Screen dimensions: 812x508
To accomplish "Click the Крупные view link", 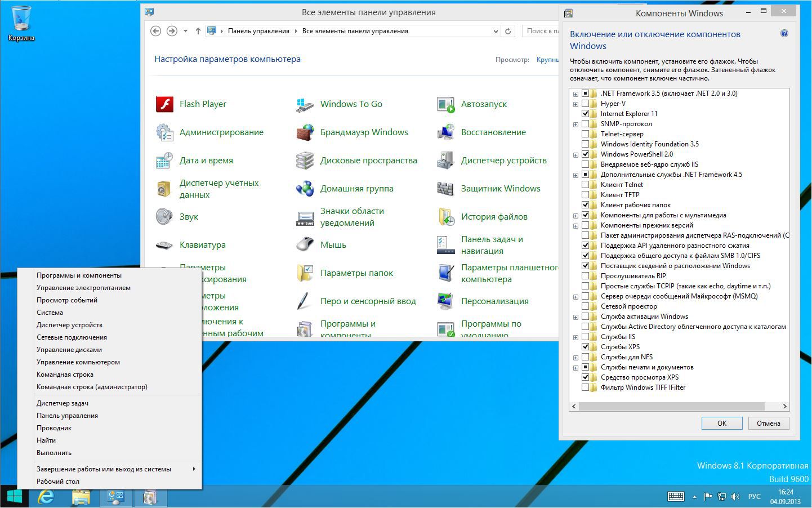I will click(x=547, y=60).
